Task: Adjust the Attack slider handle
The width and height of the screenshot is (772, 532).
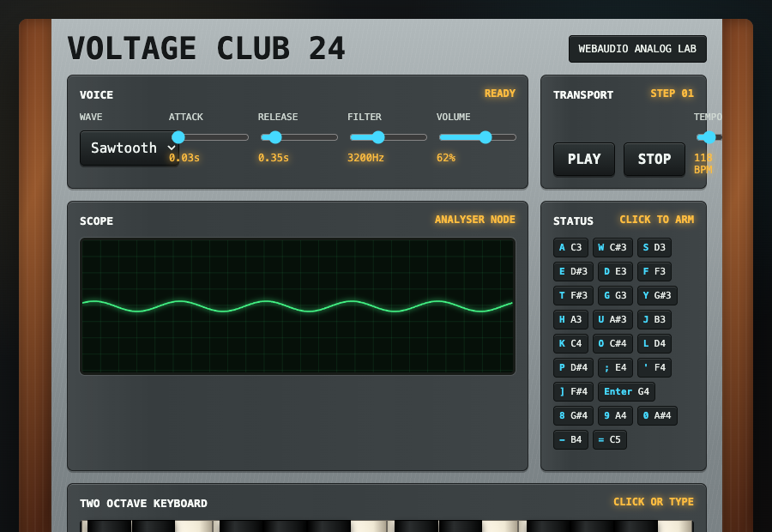Action: coord(178,137)
